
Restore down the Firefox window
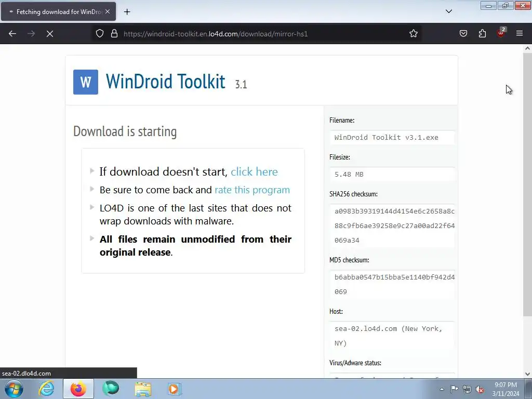coord(505,5)
